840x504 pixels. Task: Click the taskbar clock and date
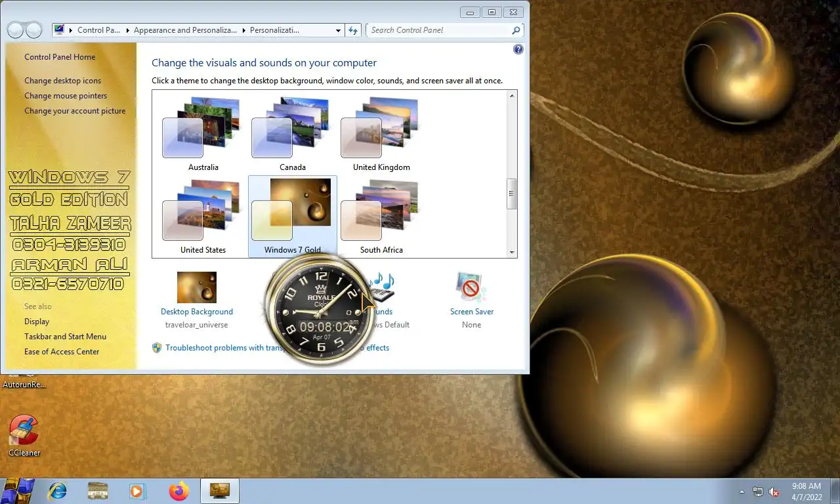click(x=806, y=492)
